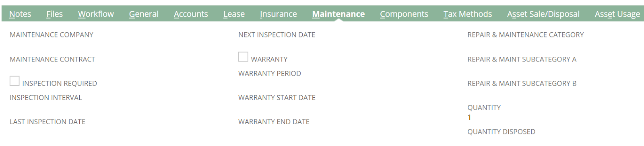
Task: Open the Notes tab
Action: [x=20, y=14]
